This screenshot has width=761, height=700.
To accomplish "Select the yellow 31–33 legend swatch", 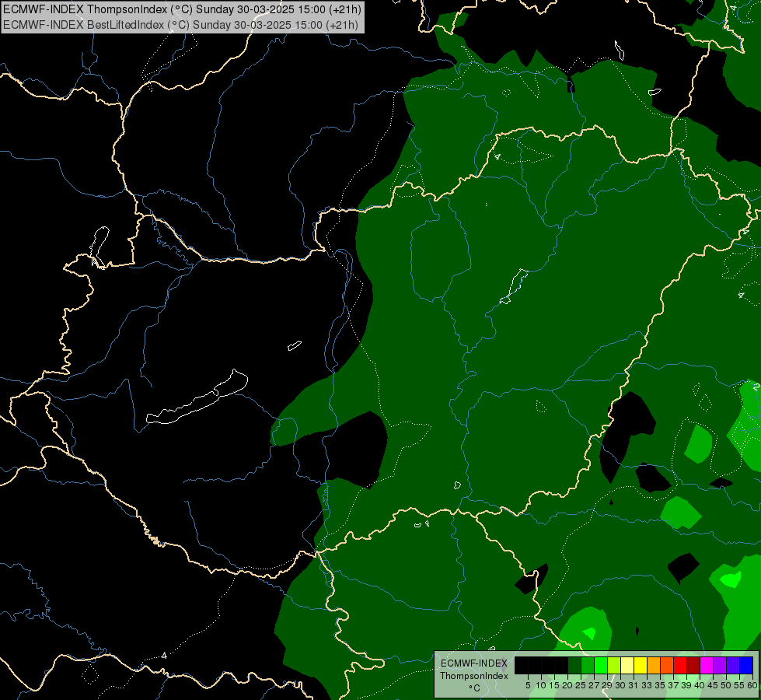I will point(641,665).
